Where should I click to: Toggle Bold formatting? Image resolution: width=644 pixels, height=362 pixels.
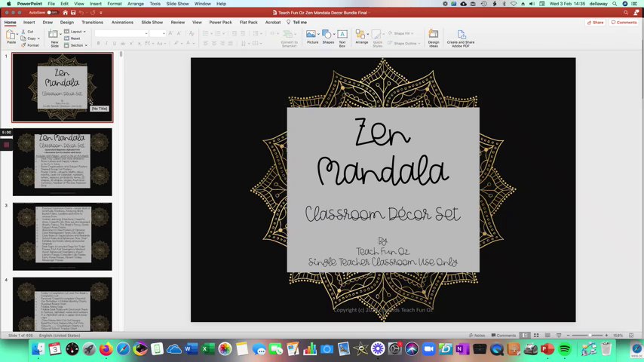[x=98, y=43]
